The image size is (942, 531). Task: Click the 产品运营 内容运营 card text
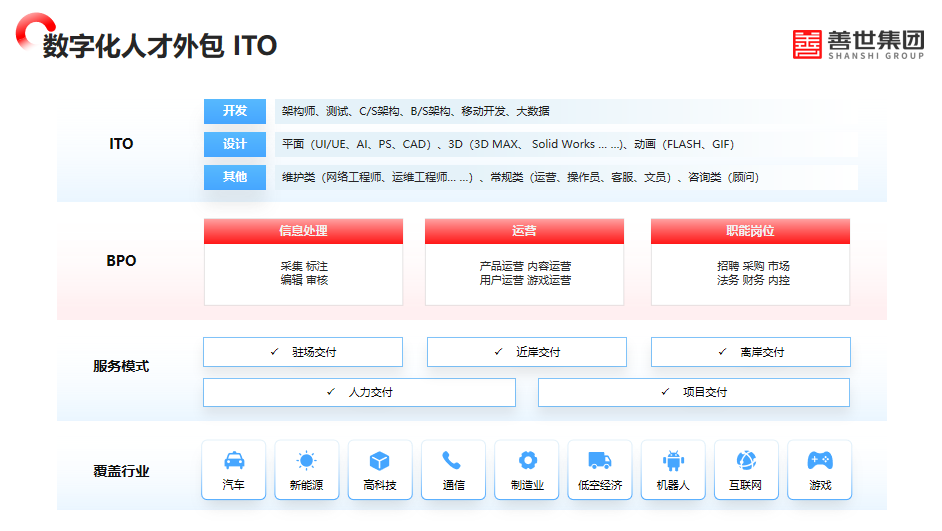pyautogui.click(x=525, y=273)
